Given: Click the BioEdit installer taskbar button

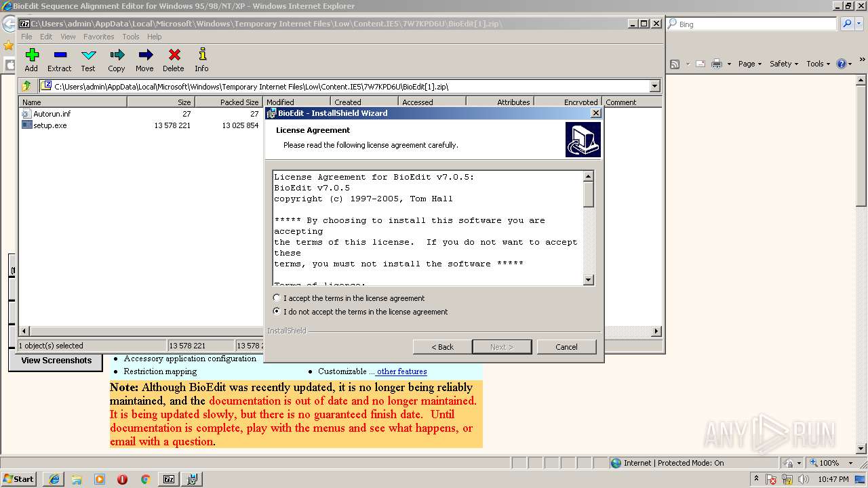Looking at the screenshot, I should (x=192, y=479).
